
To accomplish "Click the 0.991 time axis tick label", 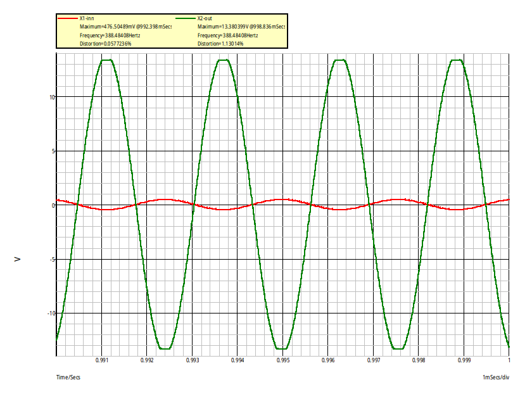I will click(101, 360).
